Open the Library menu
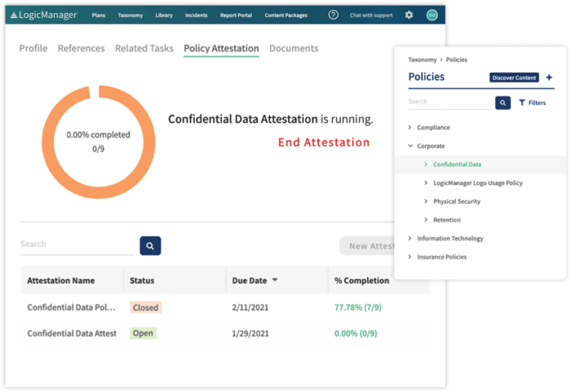 pyautogui.click(x=164, y=15)
